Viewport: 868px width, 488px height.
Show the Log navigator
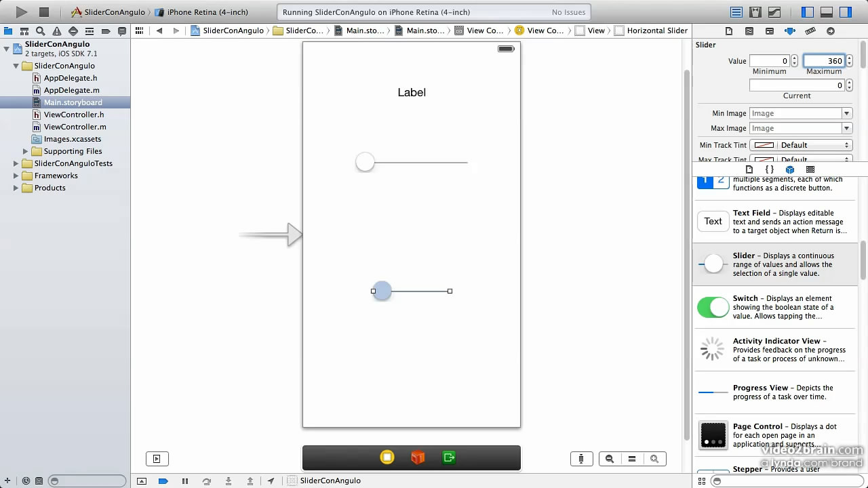pos(122,31)
